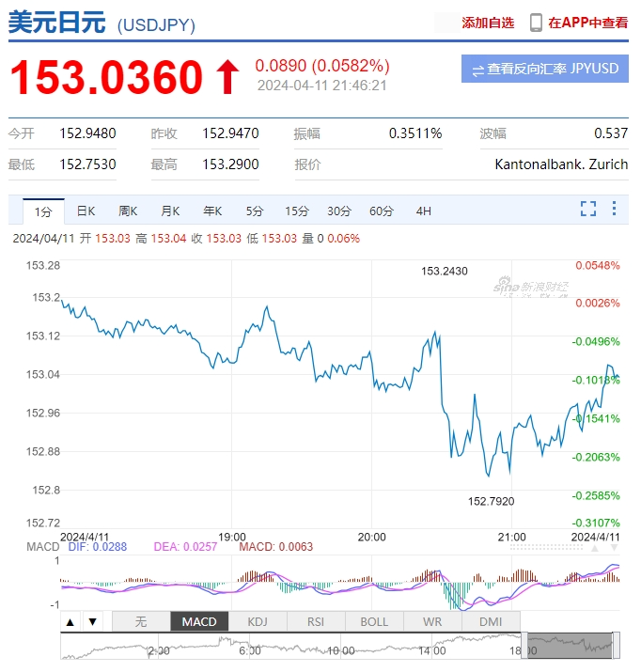The image size is (641, 672).
Task: Click the down triangle indicator button
Action: point(92,622)
